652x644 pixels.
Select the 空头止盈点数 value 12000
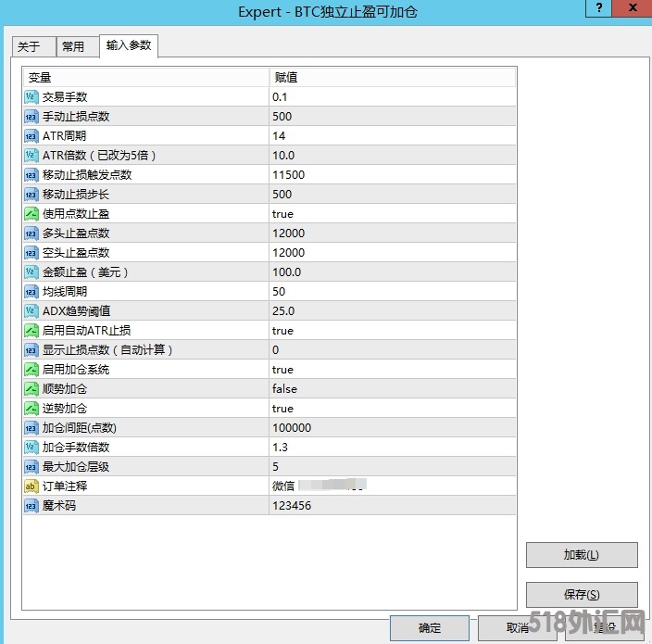(289, 253)
